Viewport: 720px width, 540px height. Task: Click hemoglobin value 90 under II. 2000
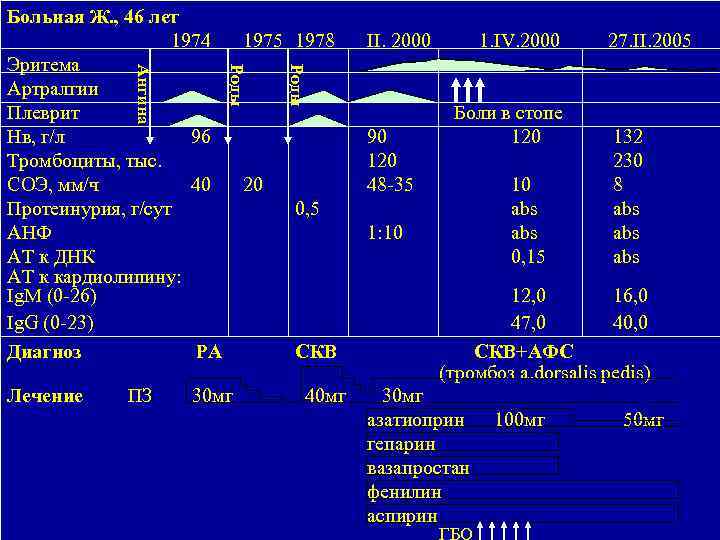point(377,136)
